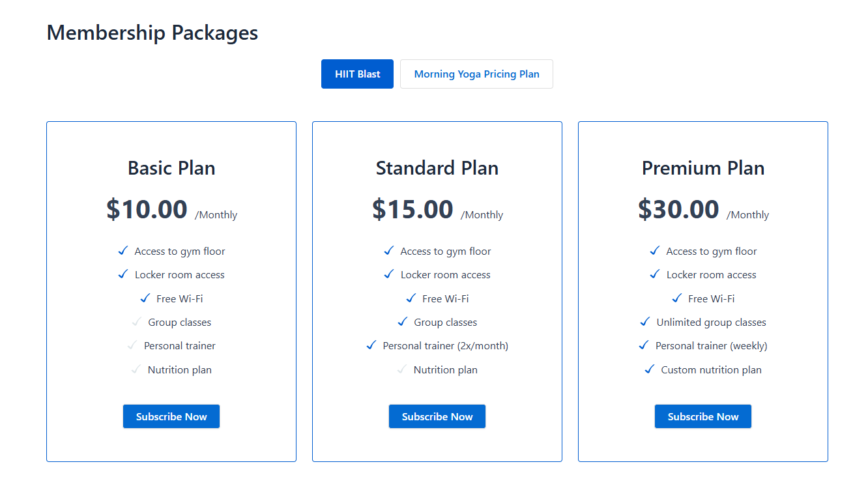Viewport: 868px width, 490px height.
Task: Click checkmark next to Custom nutrition plan
Action: tap(650, 369)
